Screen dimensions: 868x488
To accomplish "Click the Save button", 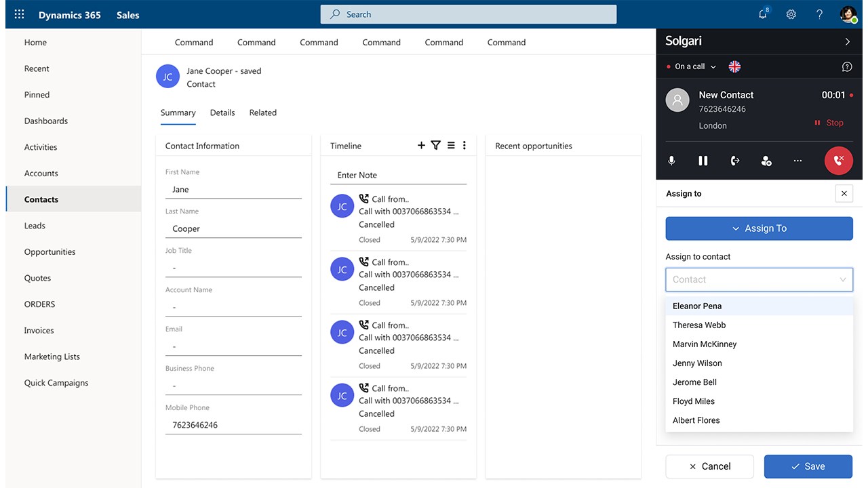I will [x=808, y=466].
